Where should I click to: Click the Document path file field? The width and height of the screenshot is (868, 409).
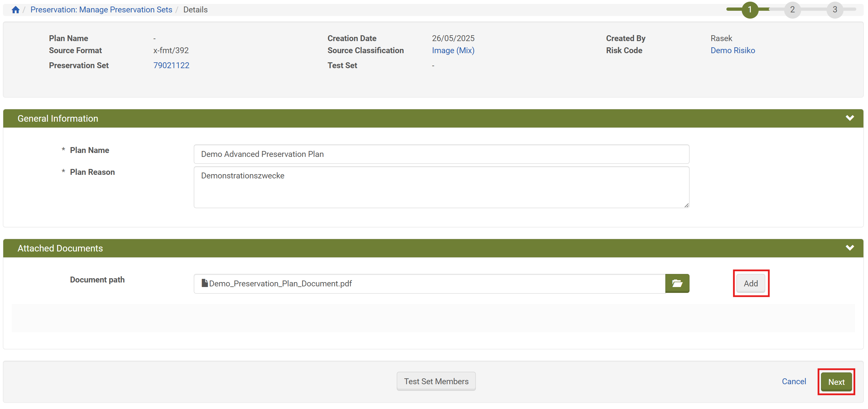[x=429, y=283]
